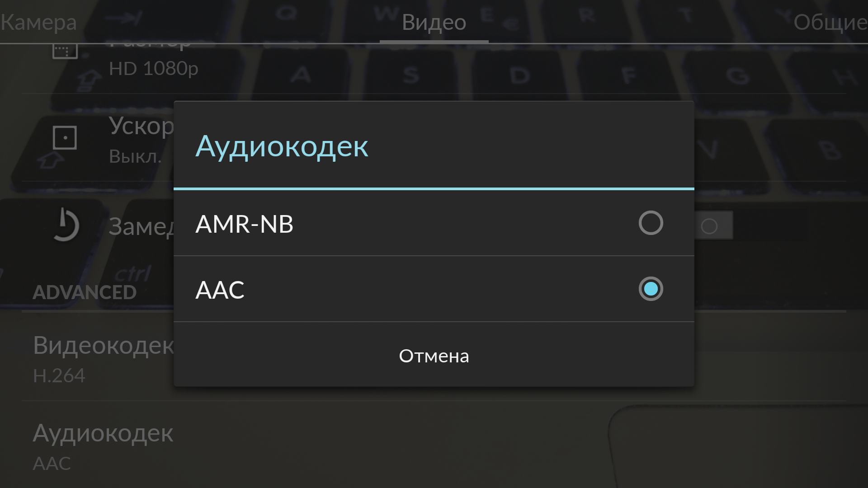Click the slow motion timer icon
868x488 pixels.
click(x=65, y=225)
